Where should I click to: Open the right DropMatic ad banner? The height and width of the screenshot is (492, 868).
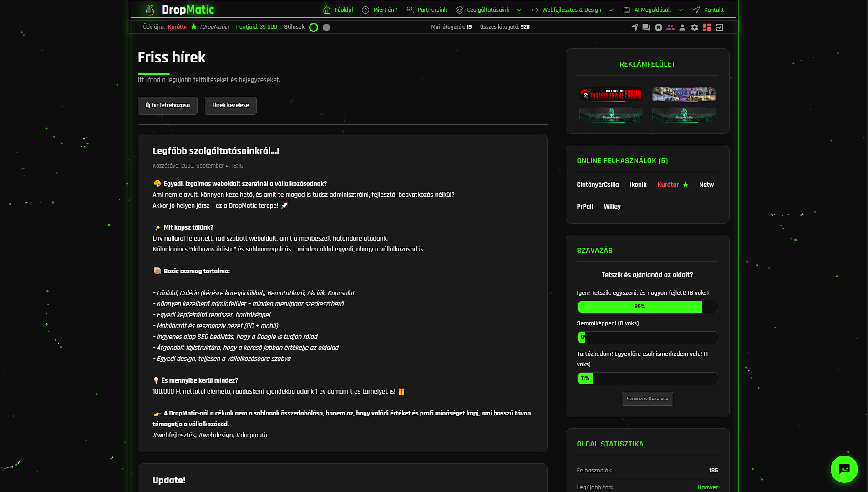click(684, 115)
